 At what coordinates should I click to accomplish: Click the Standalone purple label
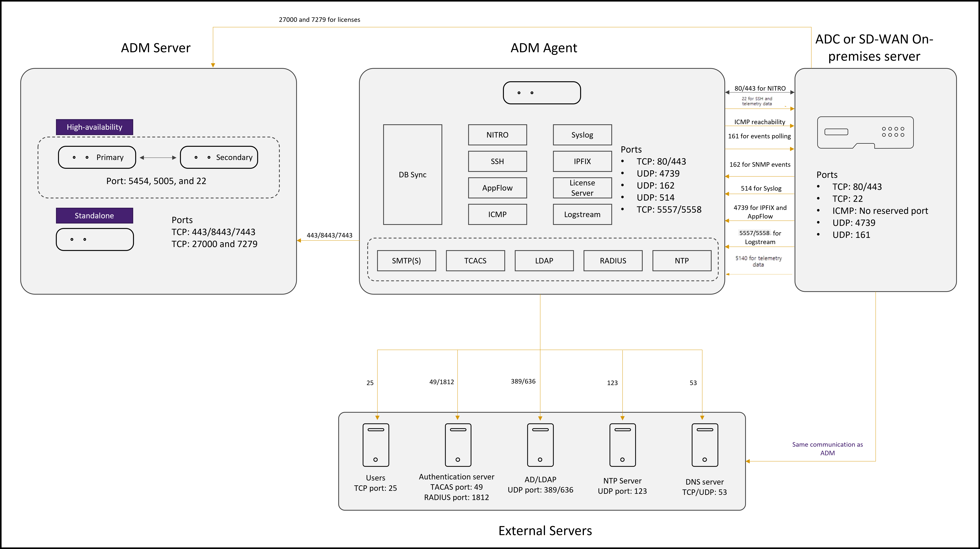tap(94, 216)
